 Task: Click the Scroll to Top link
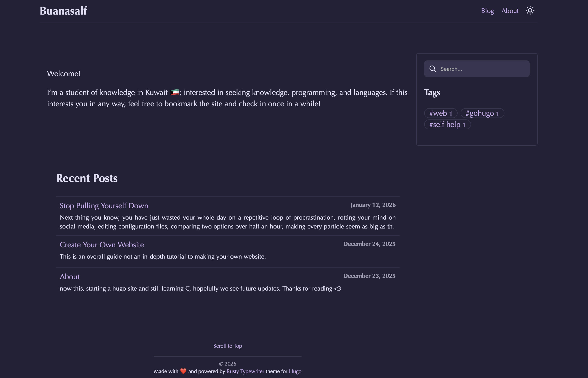pos(228,346)
